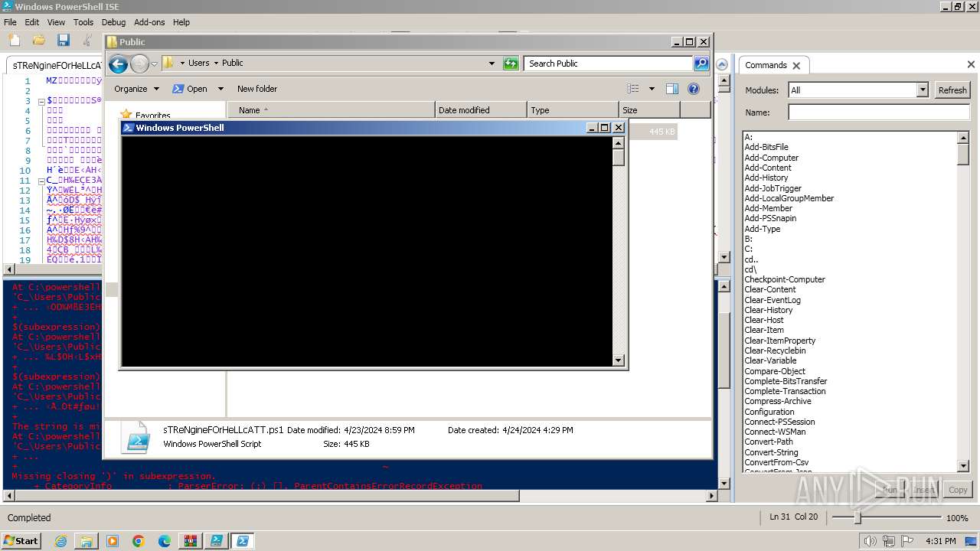Click in the Name input field
Screen dimensions: 980x551
[x=879, y=112]
